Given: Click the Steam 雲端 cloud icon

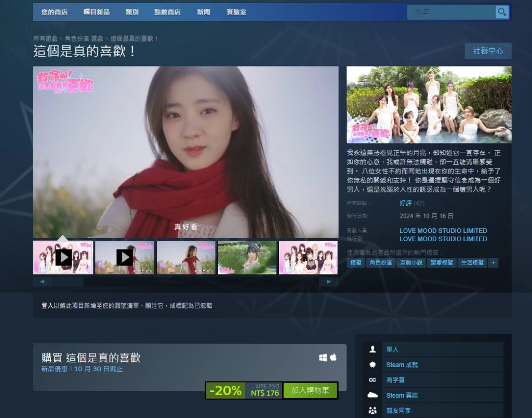Looking at the screenshot, I should [x=373, y=395].
